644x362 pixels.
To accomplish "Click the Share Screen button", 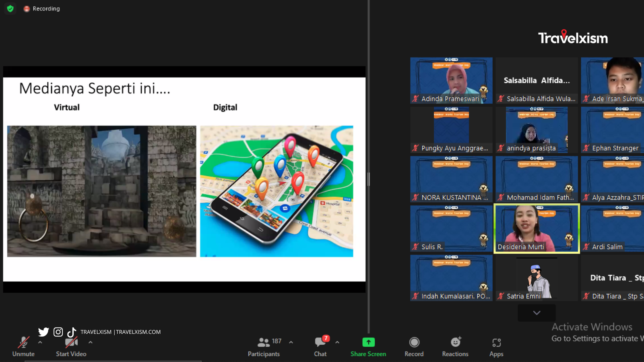I will tap(368, 347).
